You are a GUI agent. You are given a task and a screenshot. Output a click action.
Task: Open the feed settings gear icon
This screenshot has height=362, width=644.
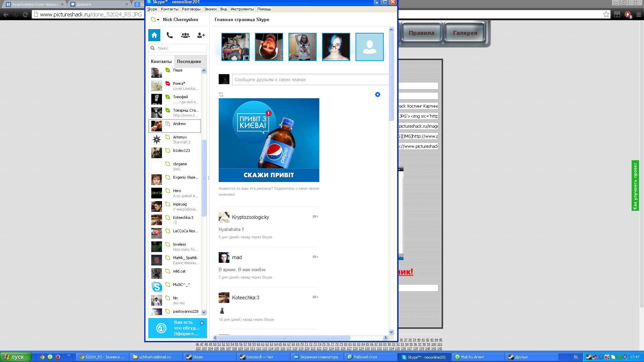(378, 95)
